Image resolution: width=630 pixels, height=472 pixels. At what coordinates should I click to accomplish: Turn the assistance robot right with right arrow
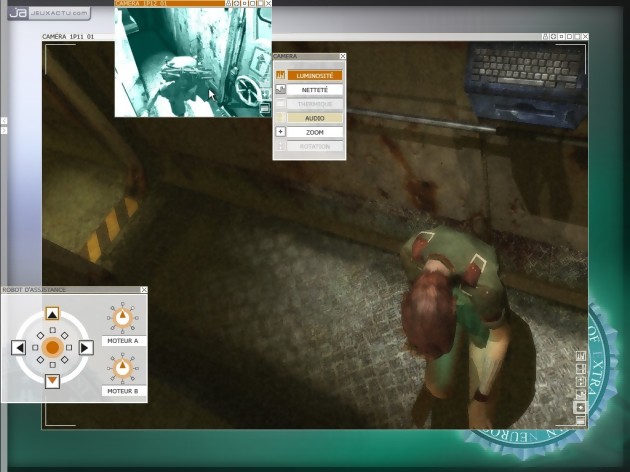tap(86, 347)
